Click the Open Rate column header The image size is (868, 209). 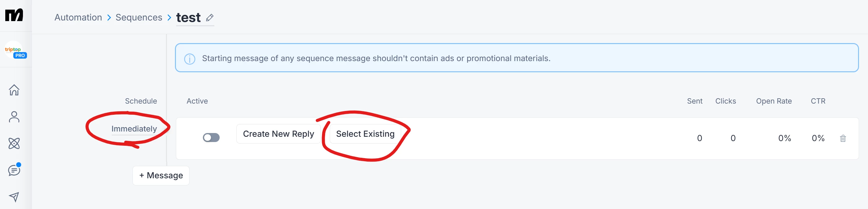tap(774, 101)
